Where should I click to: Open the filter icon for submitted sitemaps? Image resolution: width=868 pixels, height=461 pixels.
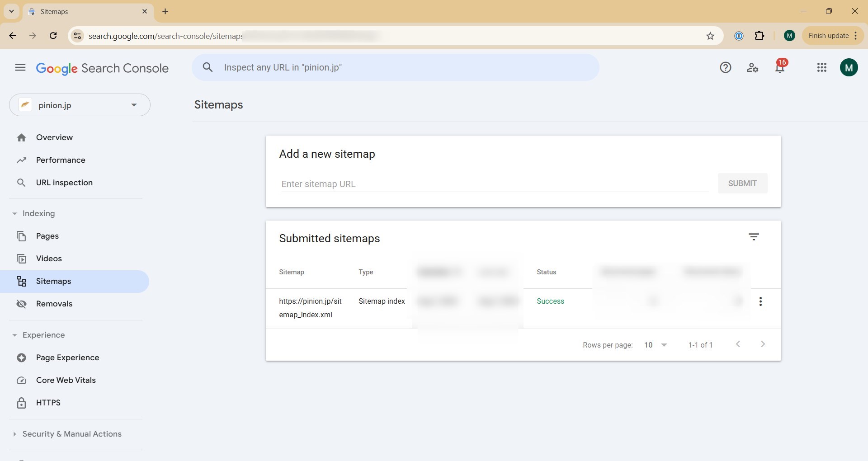pos(754,237)
